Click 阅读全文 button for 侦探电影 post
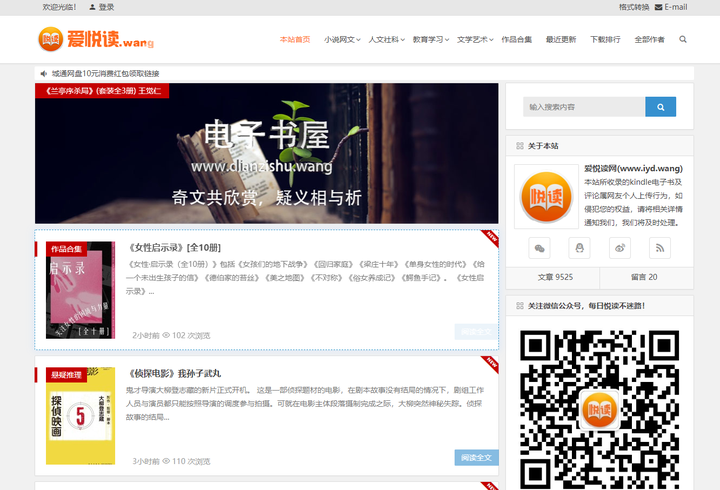Viewport: 720px width, 490px height. [x=475, y=457]
